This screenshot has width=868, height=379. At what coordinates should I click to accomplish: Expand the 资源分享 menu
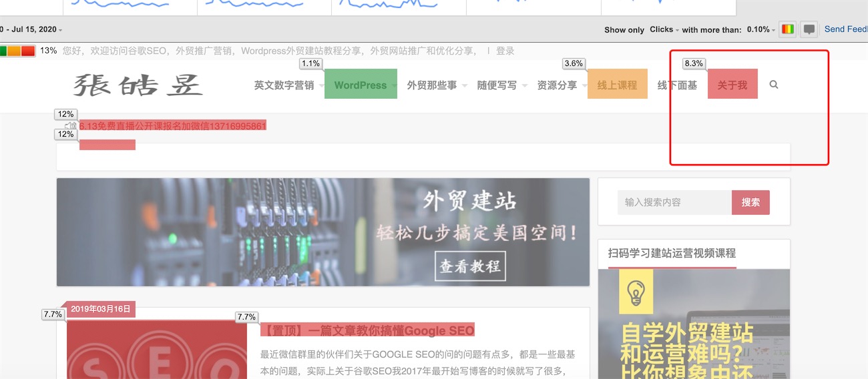561,85
